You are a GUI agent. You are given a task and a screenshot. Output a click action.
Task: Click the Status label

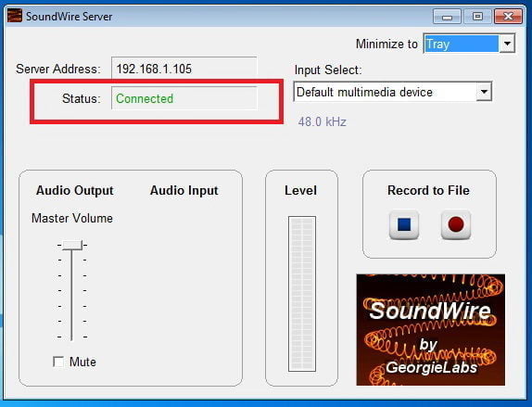pos(82,98)
